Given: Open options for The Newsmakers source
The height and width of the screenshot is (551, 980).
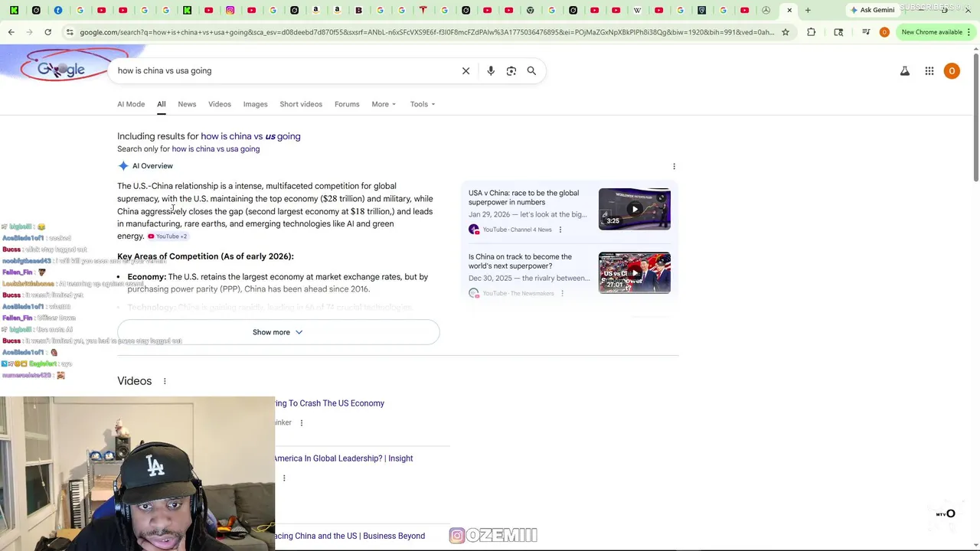Looking at the screenshot, I should tap(562, 293).
